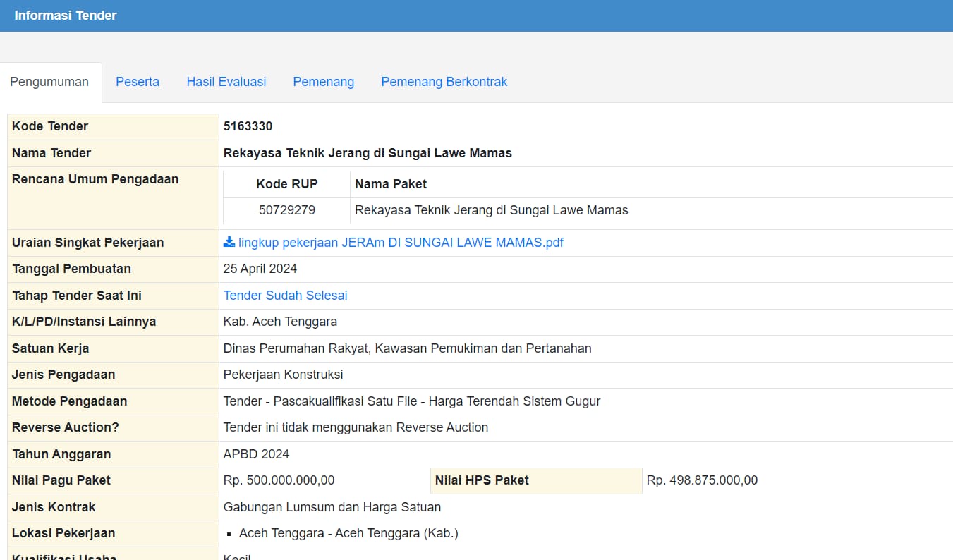
Task: Click the Metode Pengadaan value text
Action: (x=412, y=401)
